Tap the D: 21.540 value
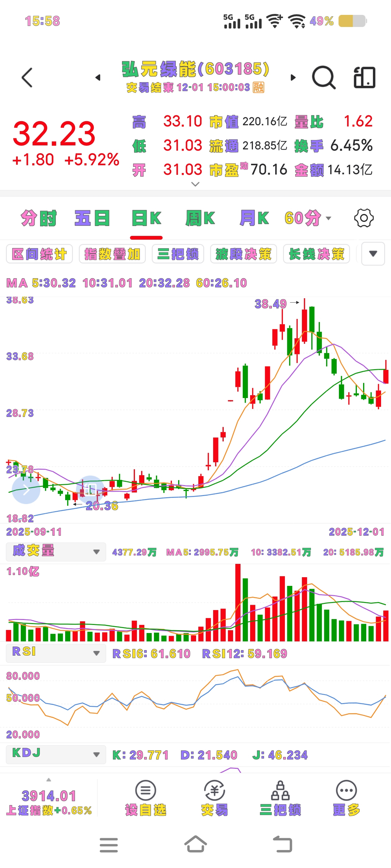 pyautogui.click(x=209, y=755)
